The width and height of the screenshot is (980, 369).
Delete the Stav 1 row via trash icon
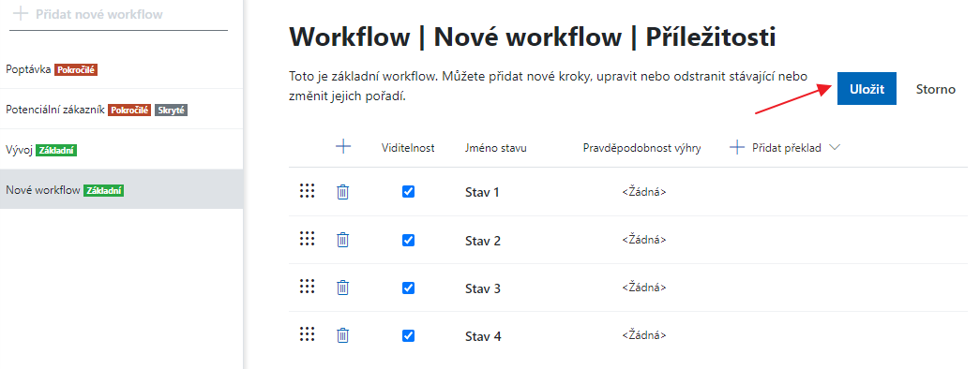click(x=342, y=192)
